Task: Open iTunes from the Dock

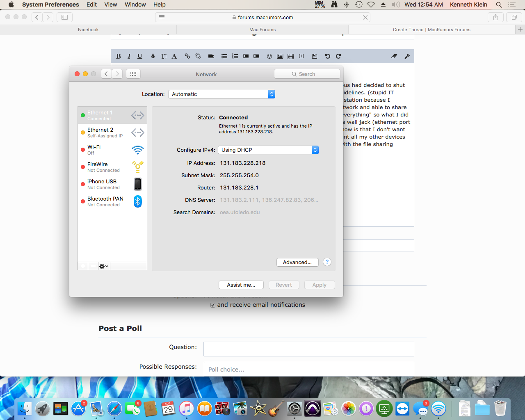Action: [186, 409]
